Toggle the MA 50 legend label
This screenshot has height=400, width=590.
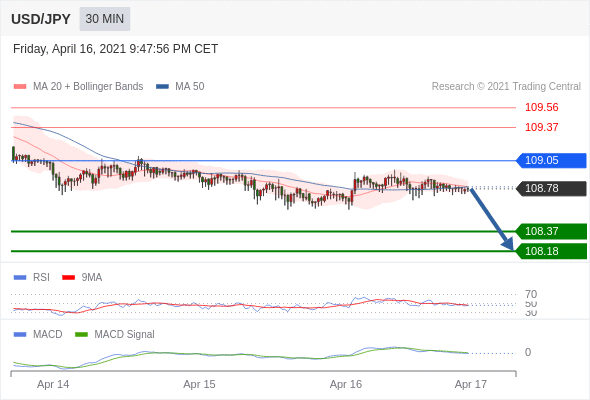coord(190,87)
